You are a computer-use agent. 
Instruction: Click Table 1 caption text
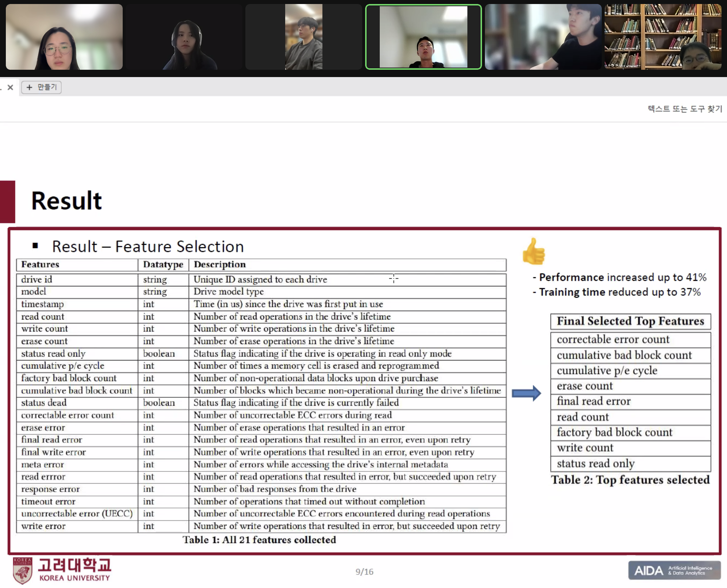point(259,540)
